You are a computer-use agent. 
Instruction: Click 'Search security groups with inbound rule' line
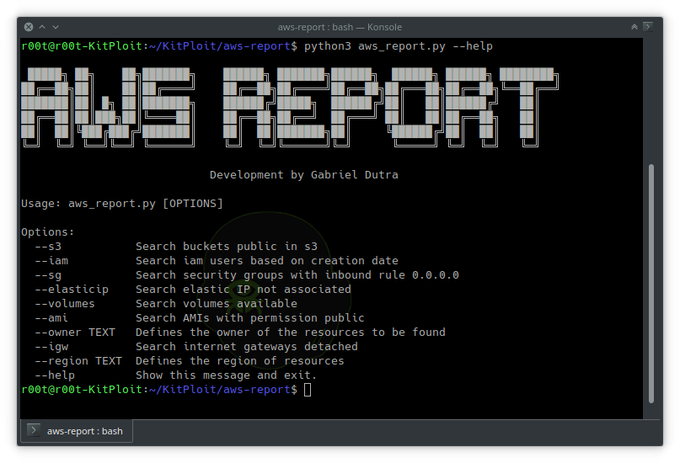(x=297, y=275)
